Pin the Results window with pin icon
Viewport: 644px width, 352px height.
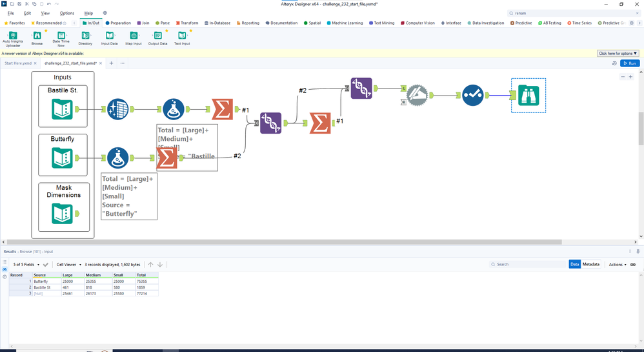pos(638,251)
